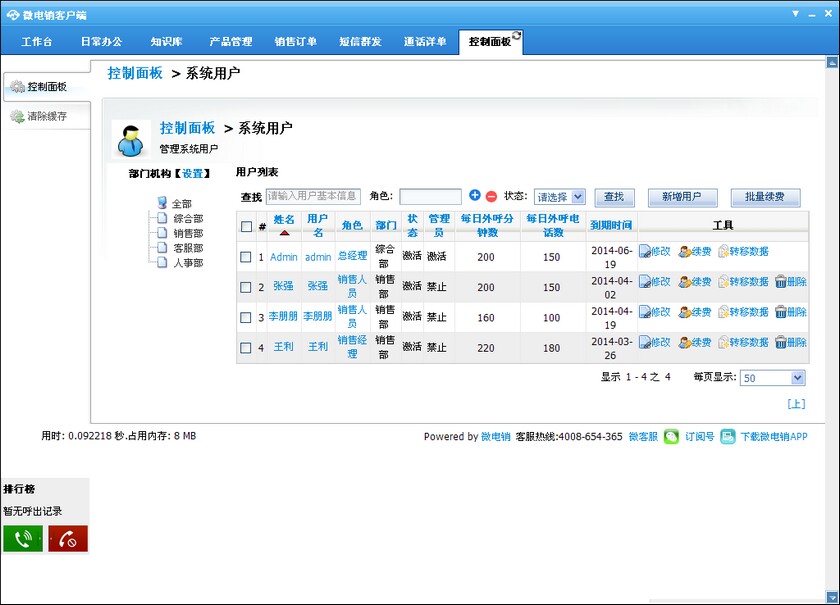
Task: Open the 知识库 tab
Action: point(167,42)
